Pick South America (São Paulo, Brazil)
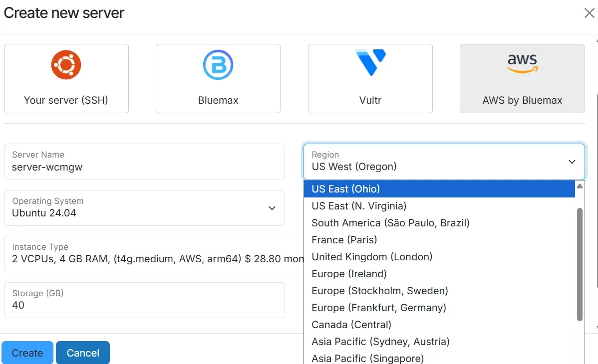The height and width of the screenshot is (364, 598). 390,223
